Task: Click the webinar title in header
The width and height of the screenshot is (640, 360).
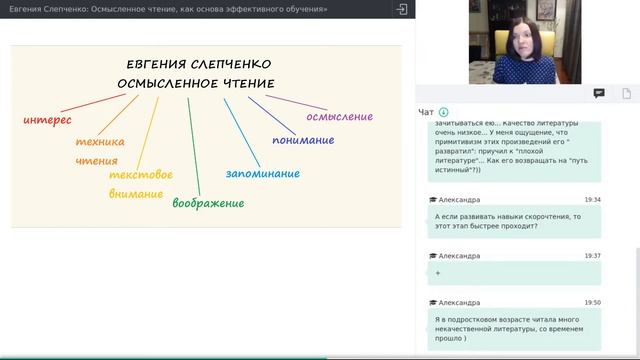Action: click(x=168, y=9)
